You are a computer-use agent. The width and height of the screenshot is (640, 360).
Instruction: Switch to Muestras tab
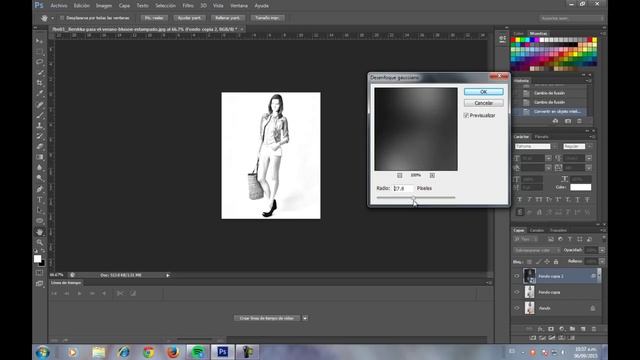tap(538, 33)
